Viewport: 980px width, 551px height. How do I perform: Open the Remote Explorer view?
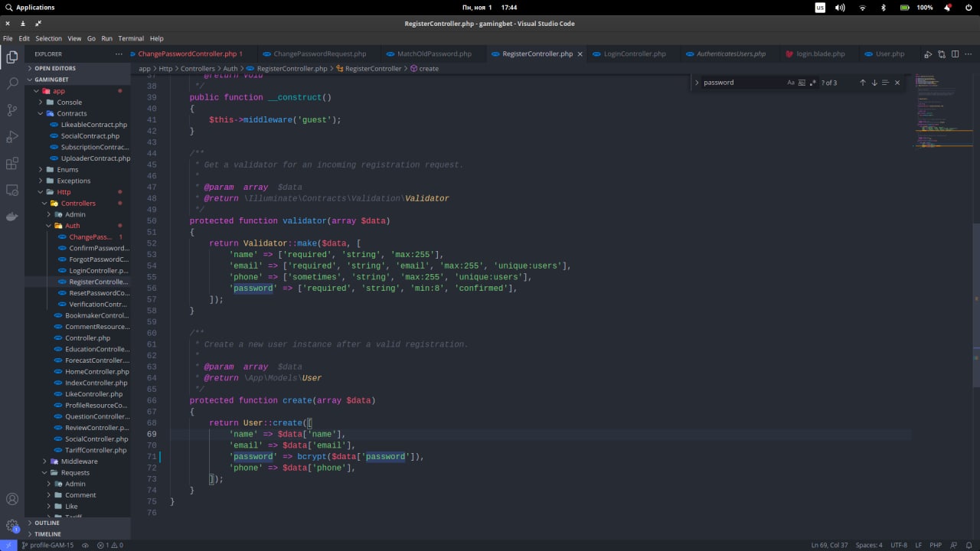pyautogui.click(x=12, y=190)
